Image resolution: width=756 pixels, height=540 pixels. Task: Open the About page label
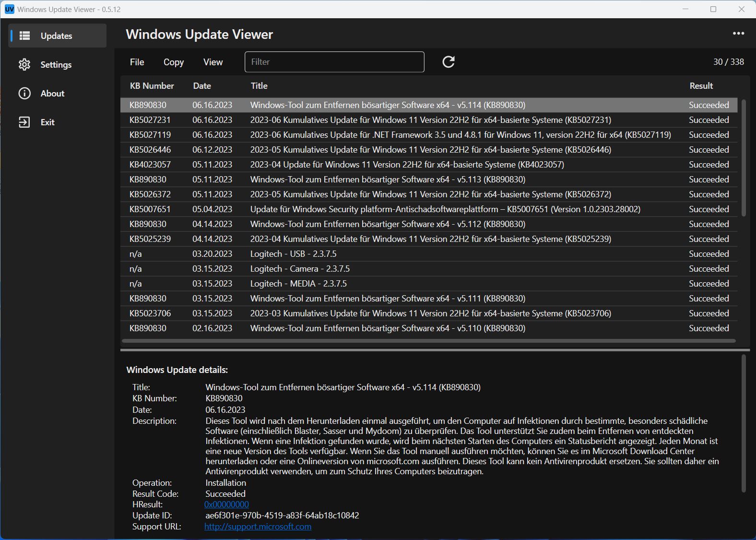[x=52, y=94]
